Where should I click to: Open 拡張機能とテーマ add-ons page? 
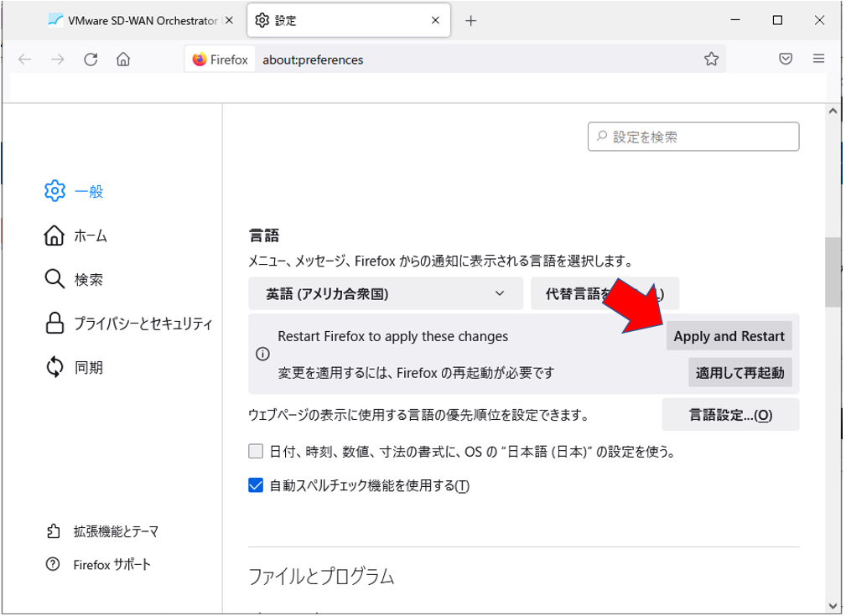point(102,531)
